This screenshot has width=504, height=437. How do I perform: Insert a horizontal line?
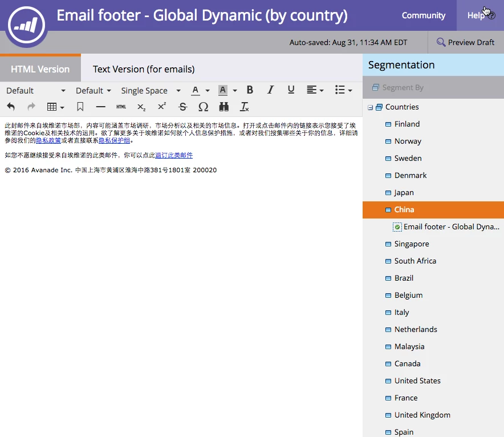pyautogui.click(x=100, y=107)
